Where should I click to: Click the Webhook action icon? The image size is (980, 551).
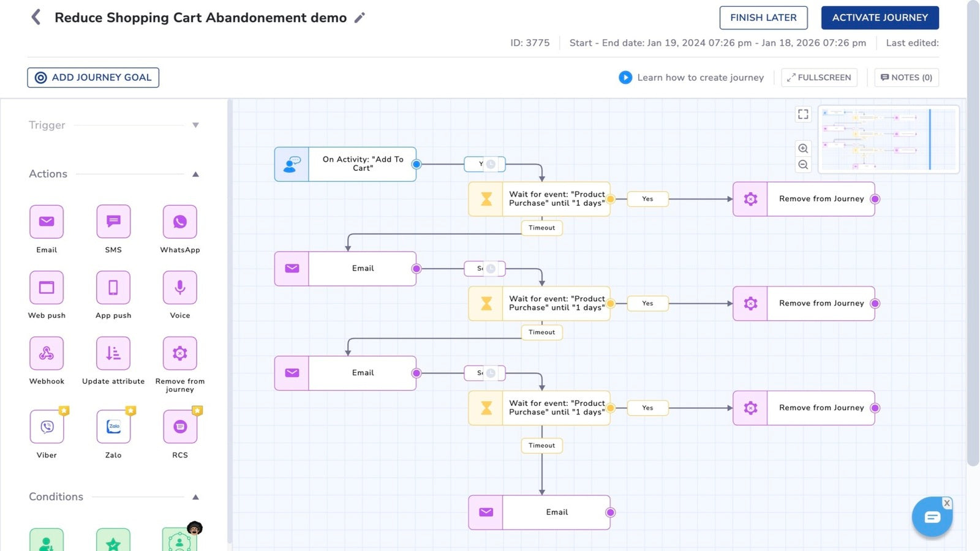click(46, 353)
